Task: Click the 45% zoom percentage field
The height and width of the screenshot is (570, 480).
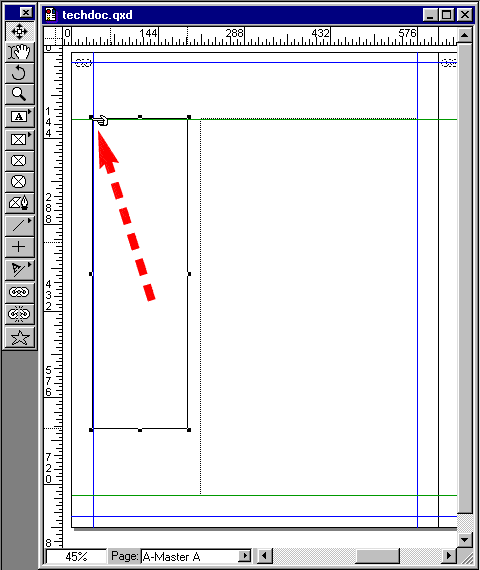Action: click(76, 557)
